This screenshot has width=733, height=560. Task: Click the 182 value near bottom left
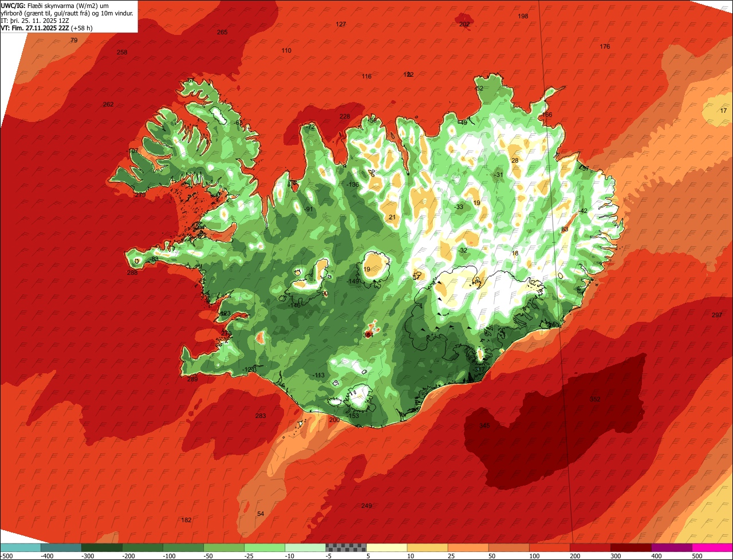[186, 520]
